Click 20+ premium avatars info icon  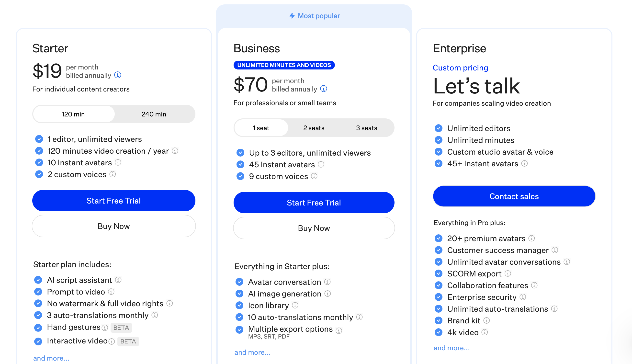coord(531,239)
